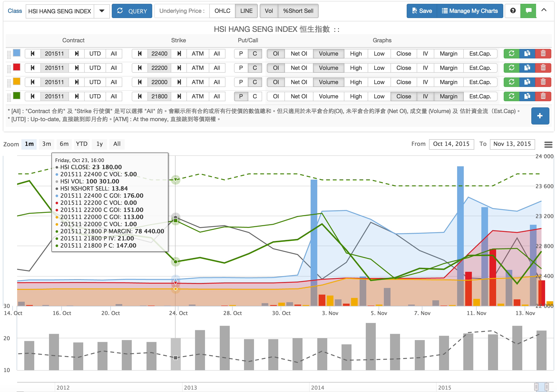Click the From date field Oct 14, 2015
Screen dimensions: 557x392
pyautogui.click(x=451, y=144)
